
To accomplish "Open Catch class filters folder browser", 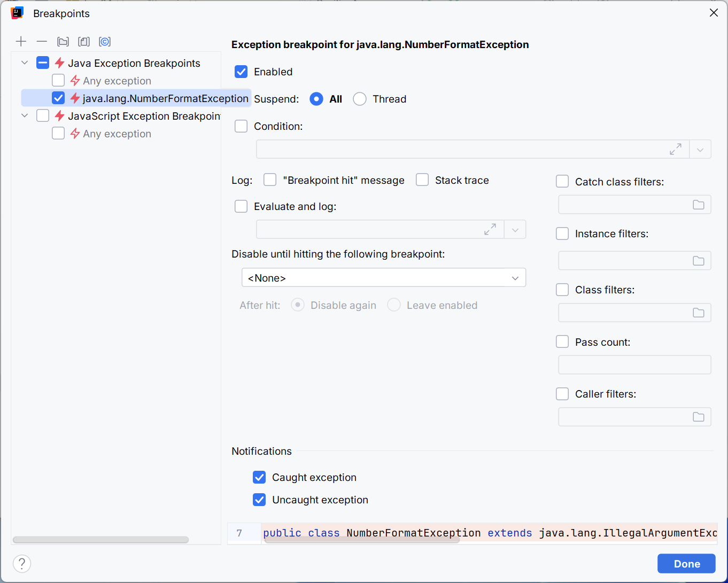I will (x=699, y=205).
